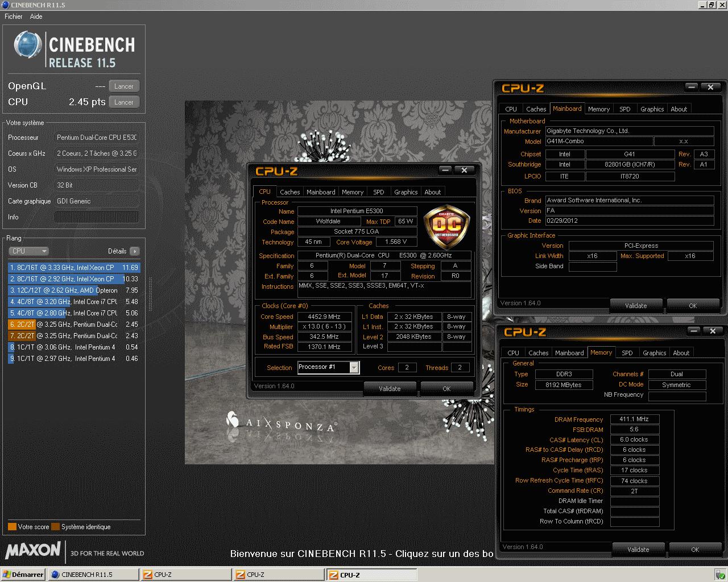Select the 1C/1T @ 2.97 GHz Pentium 4 row
728x582 pixels.
74,358
